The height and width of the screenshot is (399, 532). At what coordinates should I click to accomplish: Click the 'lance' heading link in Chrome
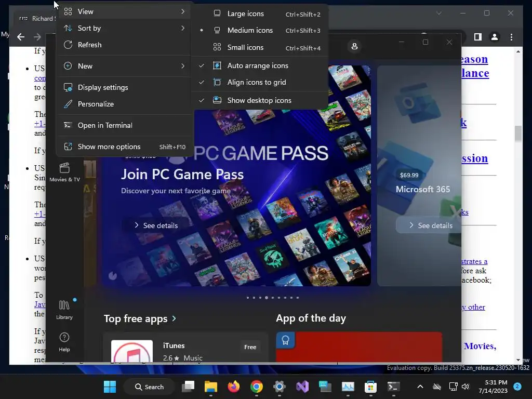475,73
